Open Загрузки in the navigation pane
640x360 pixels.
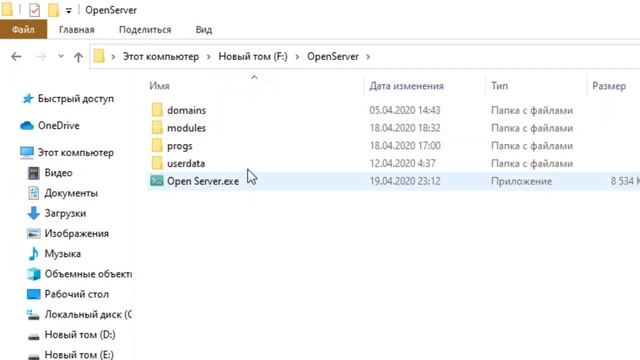(x=65, y=213)
